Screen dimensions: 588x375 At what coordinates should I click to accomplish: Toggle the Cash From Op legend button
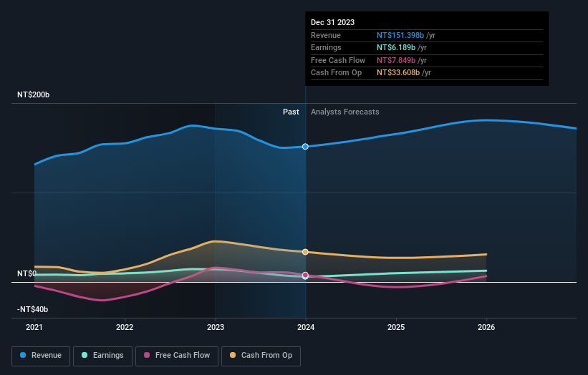click(261, 356)
